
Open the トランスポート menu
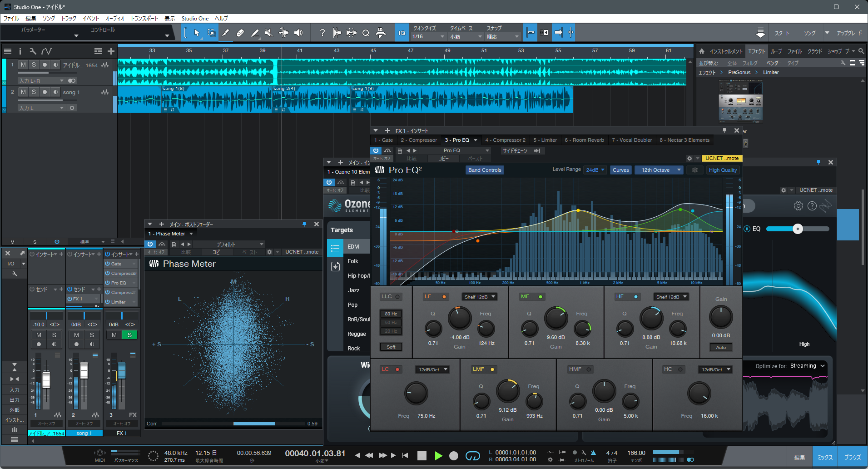pyautogui.click(x=144, y=19)
